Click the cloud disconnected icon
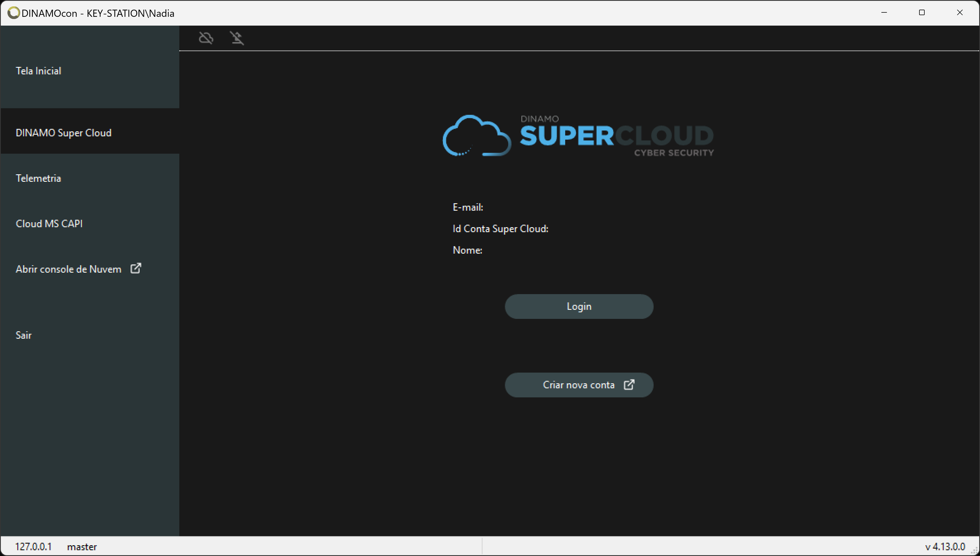The width and height of the screenshot is (980, 556). 207,38
